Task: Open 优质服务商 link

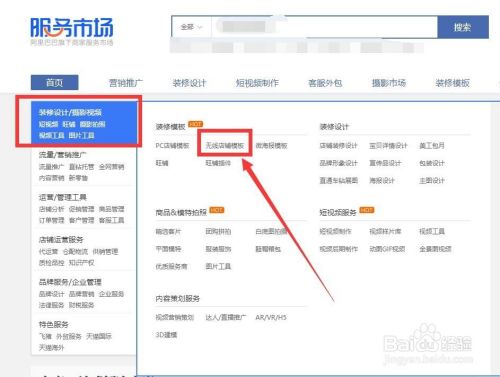Action: [x=171, y=266]
